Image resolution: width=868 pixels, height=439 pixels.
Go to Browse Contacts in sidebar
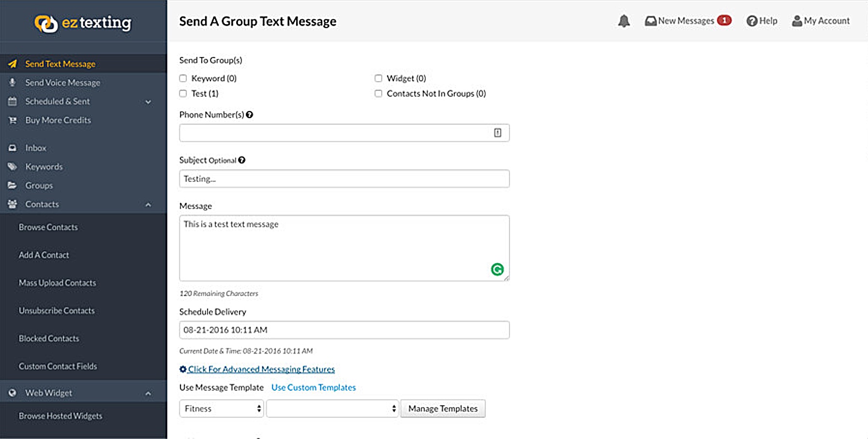pyautogui.click(x=48, y=227)
